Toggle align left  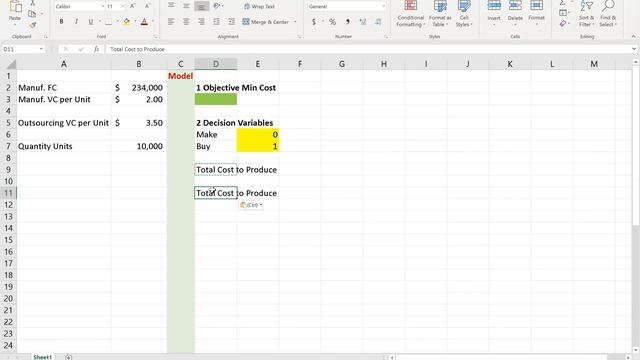(x=171, y=22)
